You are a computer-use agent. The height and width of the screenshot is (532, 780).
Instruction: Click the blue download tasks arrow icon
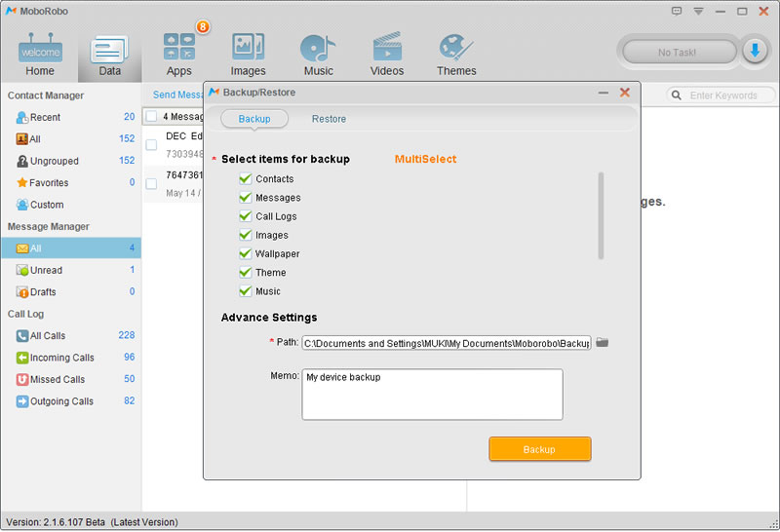click(x=755, y=51)
